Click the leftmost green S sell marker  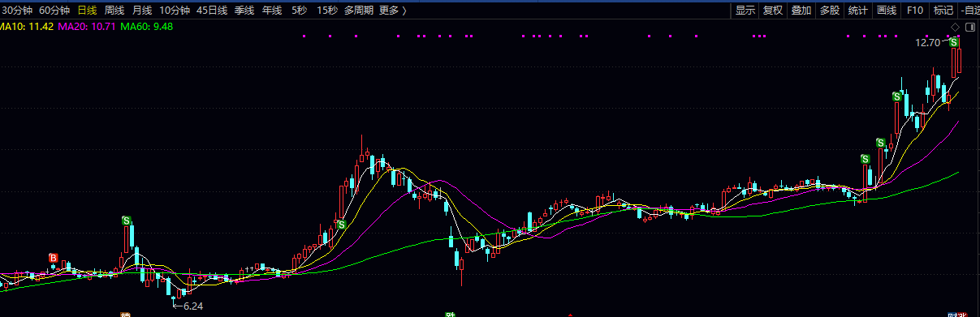[127, 221]
